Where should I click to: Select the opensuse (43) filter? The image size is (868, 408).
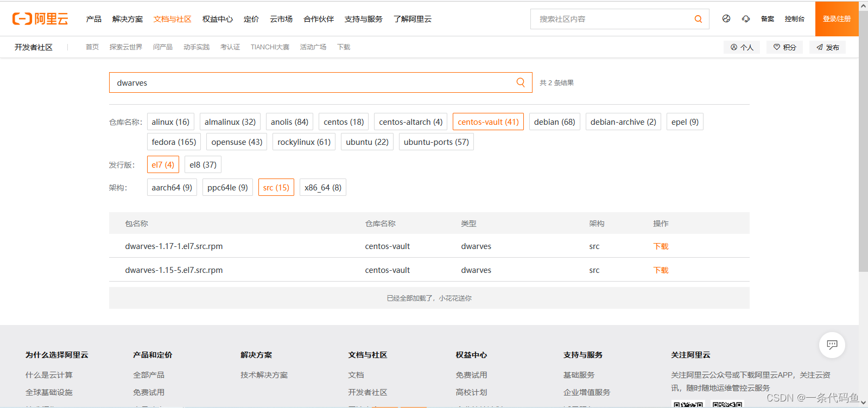pos(237,142)
